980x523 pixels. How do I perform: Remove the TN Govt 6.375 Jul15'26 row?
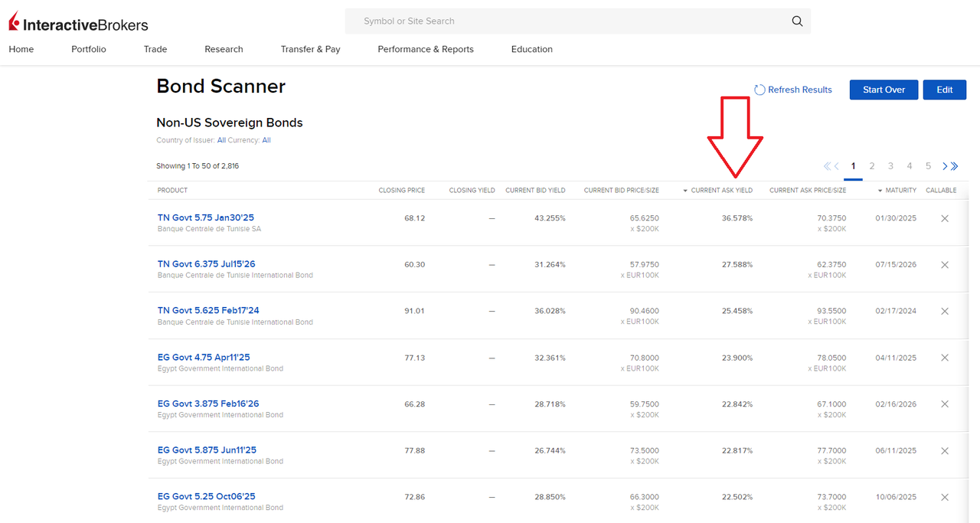click(x=945, y=265)
